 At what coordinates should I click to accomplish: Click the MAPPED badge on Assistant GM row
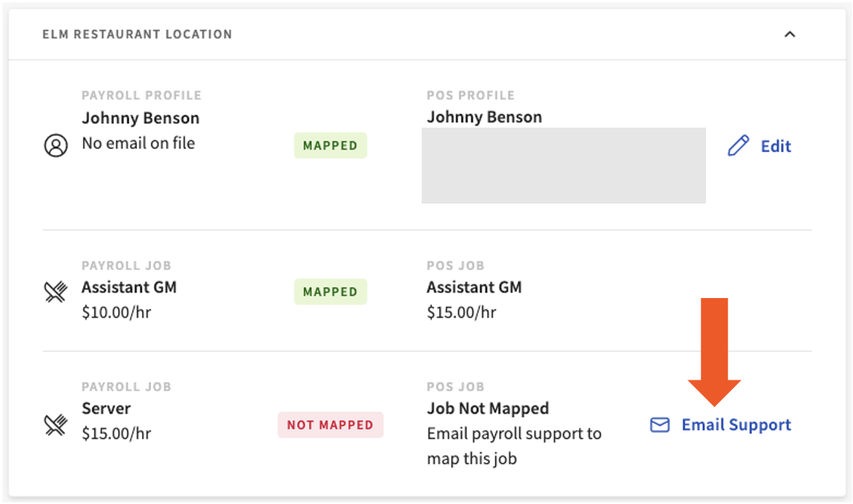pyautogui.click(x=330, y=292)
